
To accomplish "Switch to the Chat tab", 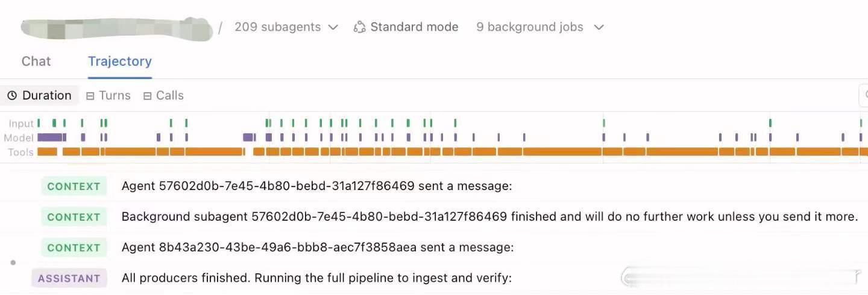I will (36, 62).
